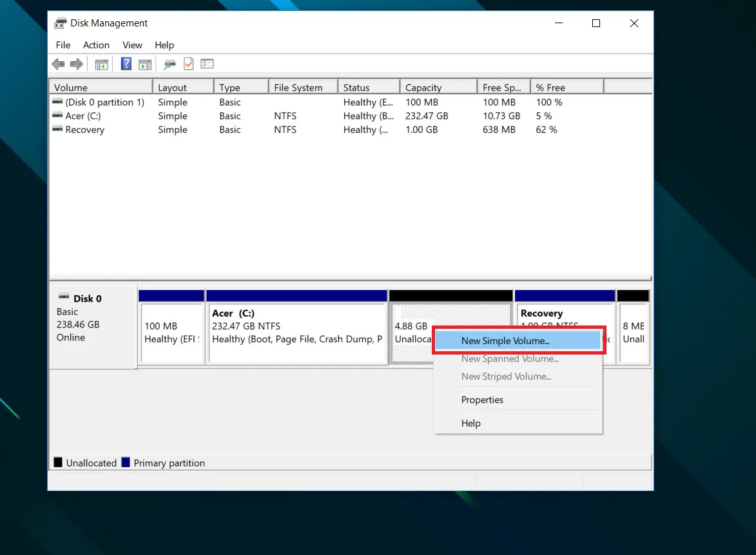Click the Forward arrow toolbar icon

click(x=77, y=64)
